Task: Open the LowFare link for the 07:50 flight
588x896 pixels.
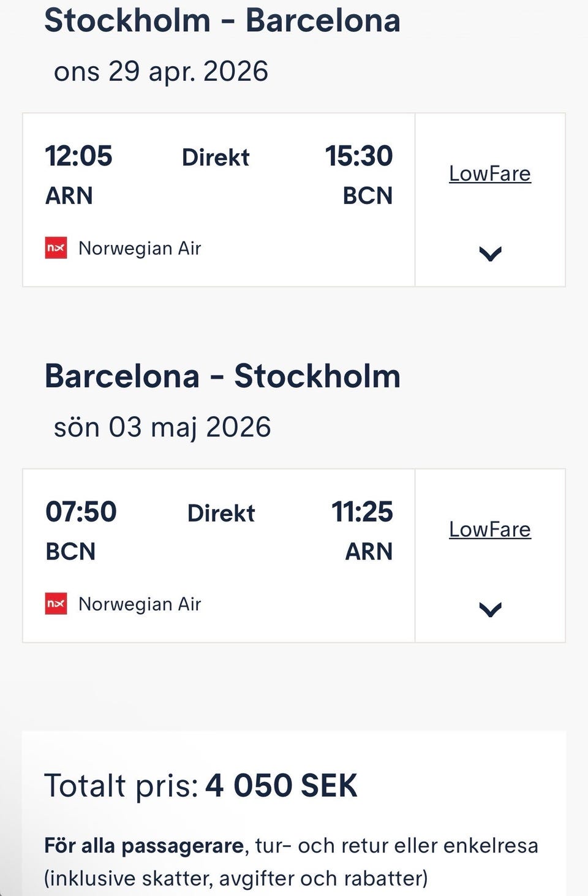Action: (489, 530)
